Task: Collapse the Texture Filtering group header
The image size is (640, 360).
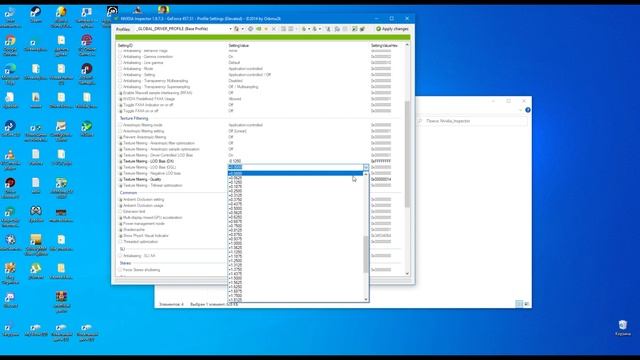Action: (x=134, y=118)
